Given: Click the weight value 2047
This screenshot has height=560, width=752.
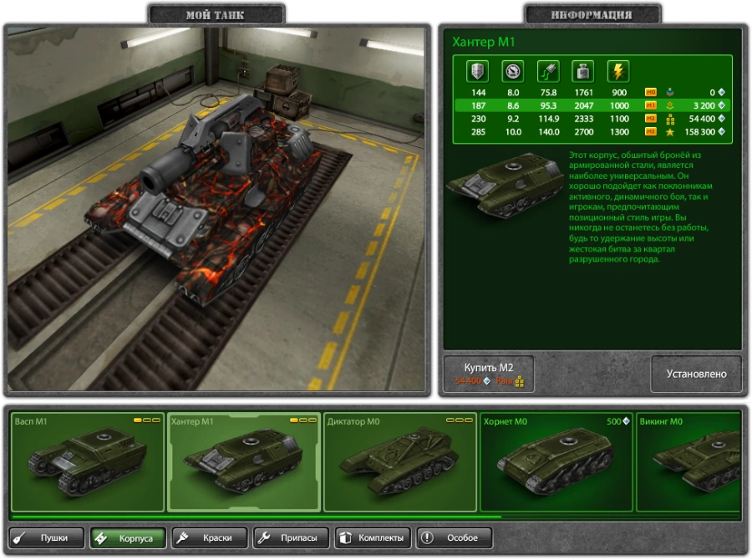Looking at the screenshot, I should click(x=584, y=105).
